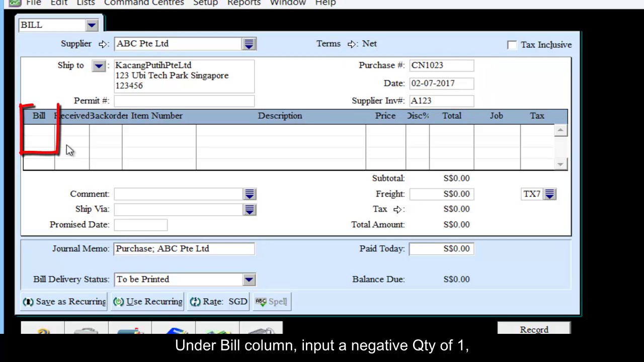Click the Bill column header
Viewport: 644px width, 362px height.
(x=39, y=116)
